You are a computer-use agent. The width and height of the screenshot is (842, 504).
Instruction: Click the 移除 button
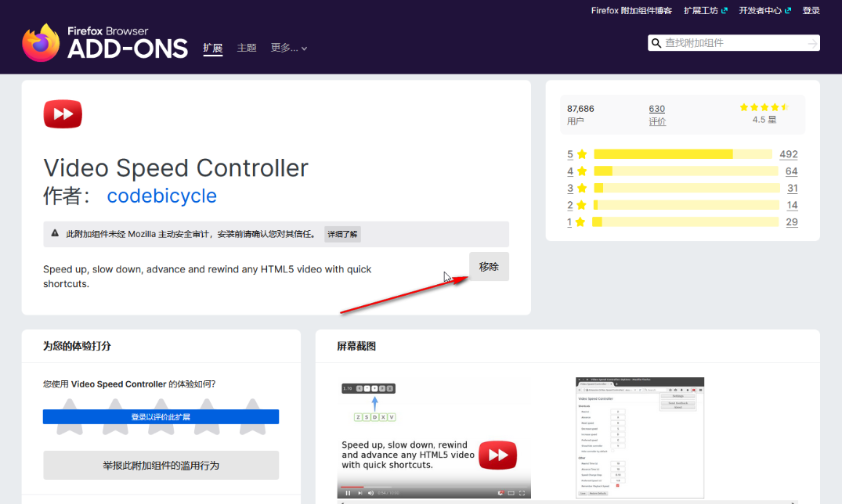point(489,267)
